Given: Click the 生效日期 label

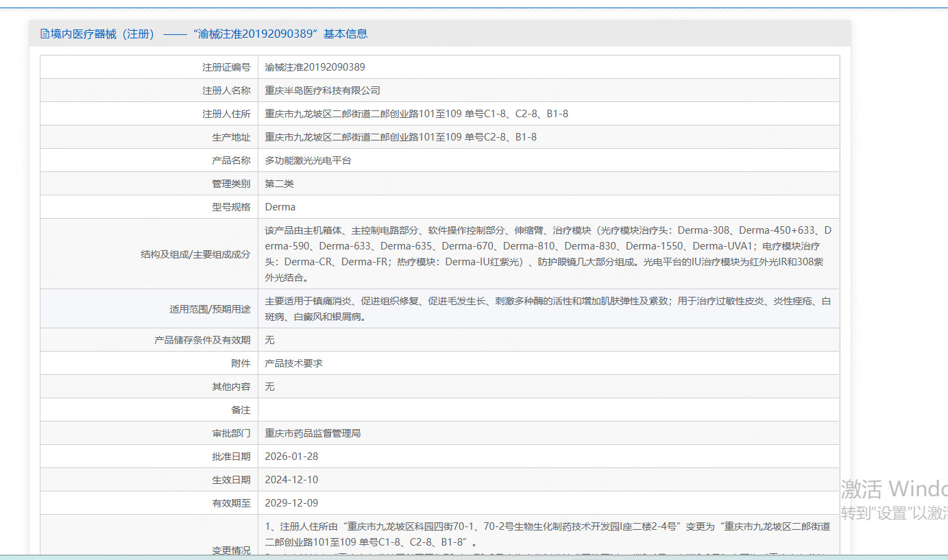Looking at the screenshot, I should (x=232, y=480).
